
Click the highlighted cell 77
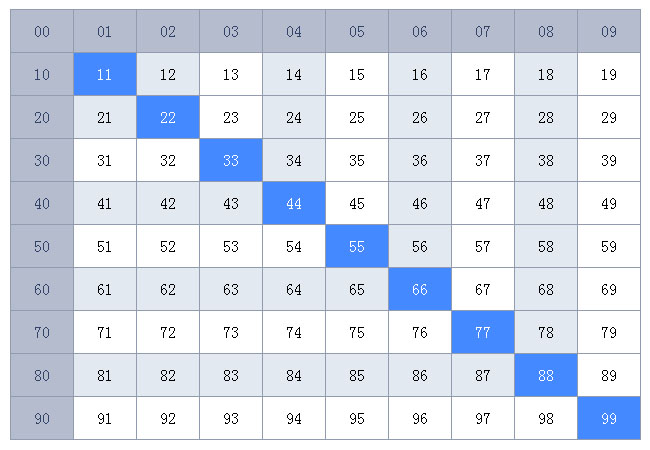483,333
